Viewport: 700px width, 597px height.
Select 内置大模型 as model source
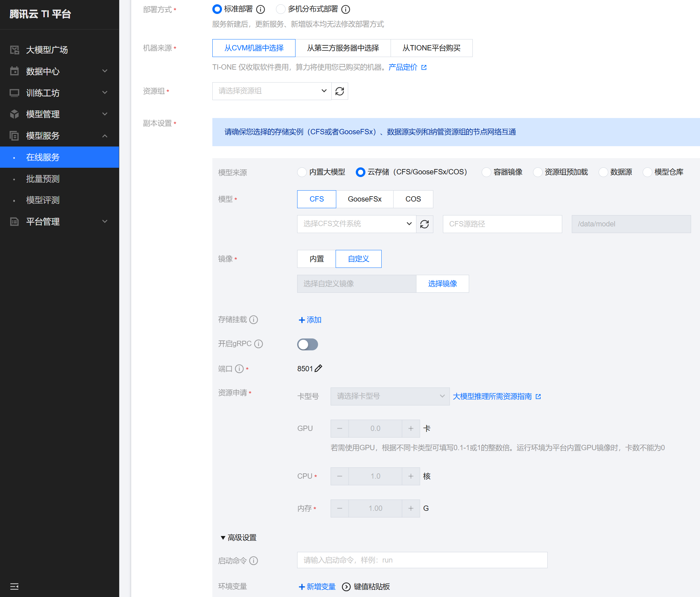tap(302, 172)
